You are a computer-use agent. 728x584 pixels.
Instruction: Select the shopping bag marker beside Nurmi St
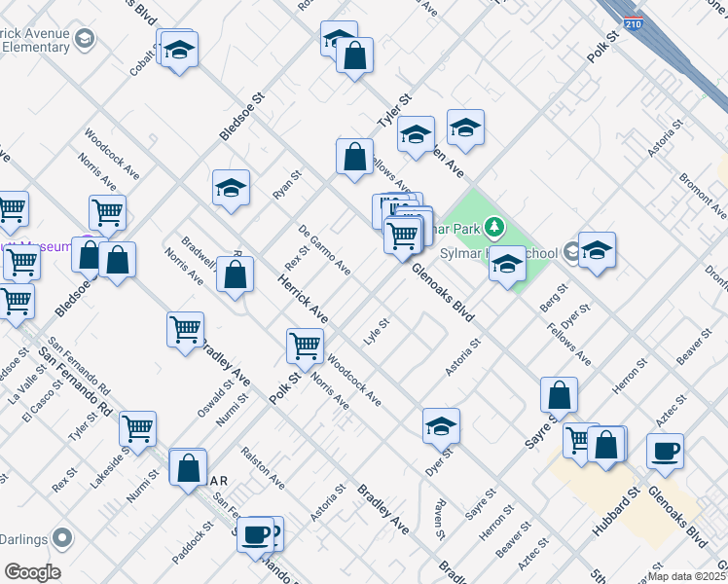pos(188,470)
